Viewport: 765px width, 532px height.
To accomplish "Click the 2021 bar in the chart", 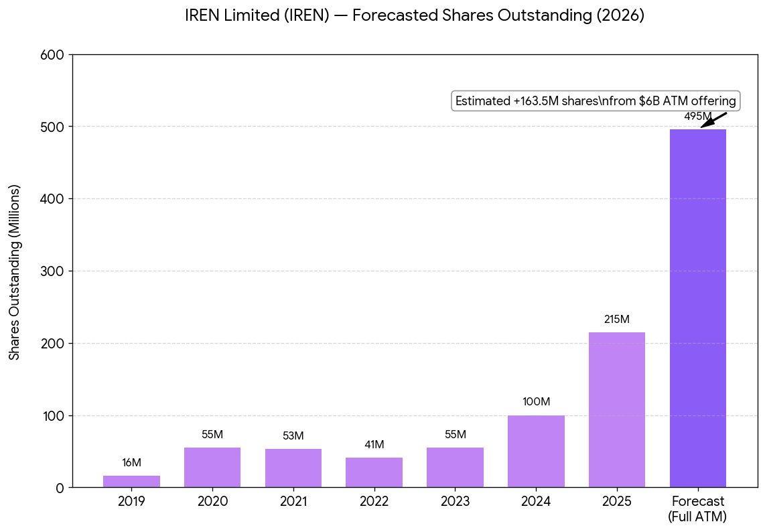I will [x=293, y=468].
